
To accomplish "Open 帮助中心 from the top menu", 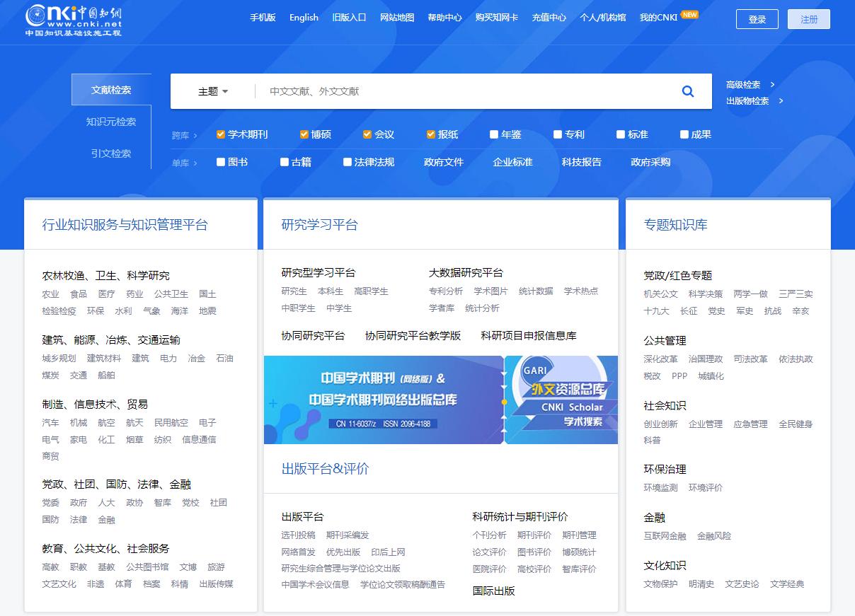I will point(444,18).
